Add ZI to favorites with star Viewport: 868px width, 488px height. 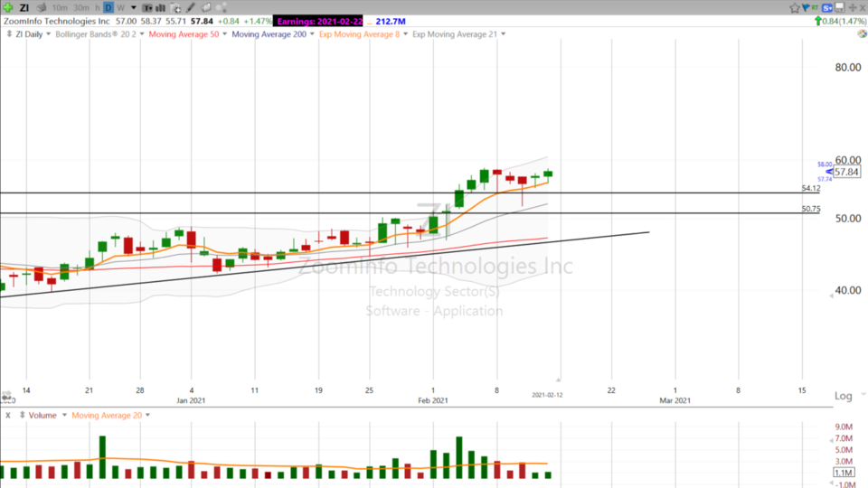click(x=795, y=8)
